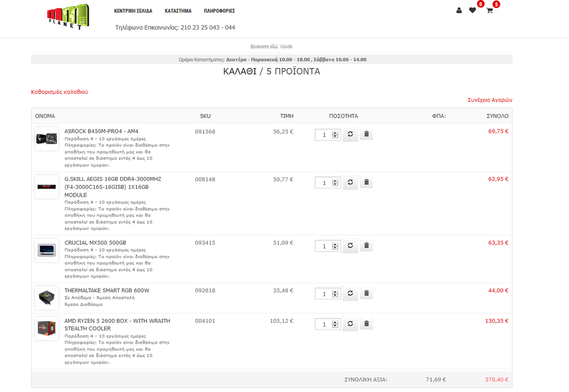Viewport: 569px width, 392px height.
Task: Open CRUCIAL MX500 500GB product link
Action: (95, 242)
